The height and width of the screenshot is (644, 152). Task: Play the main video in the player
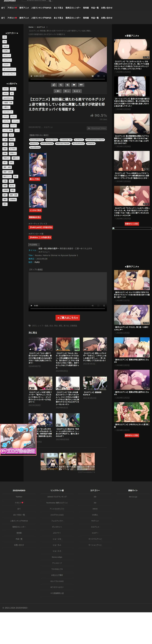click(31, 76)
